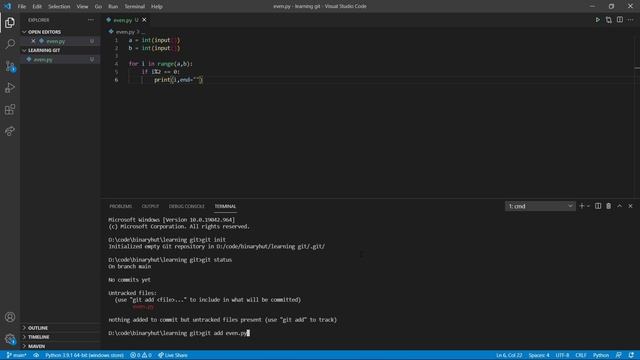The image size is (640, 360).
Task: Open Explorer Views and More Actions ellipsis
Action: pyautogui.click(x=91, y=20)
